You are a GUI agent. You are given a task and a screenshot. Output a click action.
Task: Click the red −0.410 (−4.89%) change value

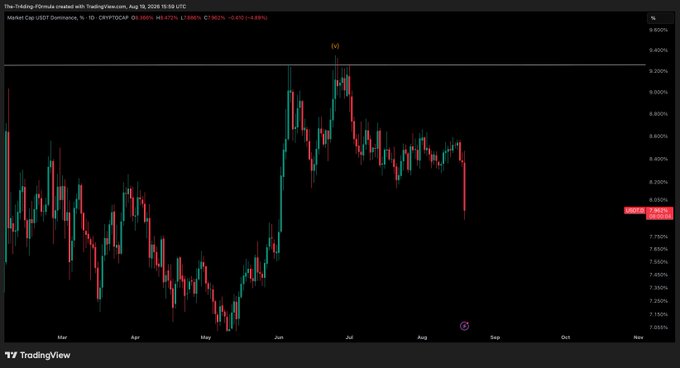pos(248,18)
